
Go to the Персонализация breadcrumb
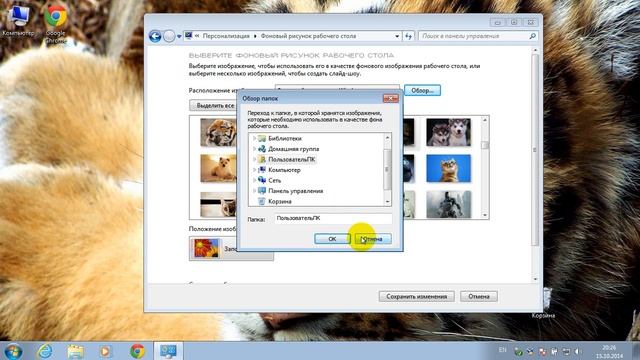tap(226, 36)
